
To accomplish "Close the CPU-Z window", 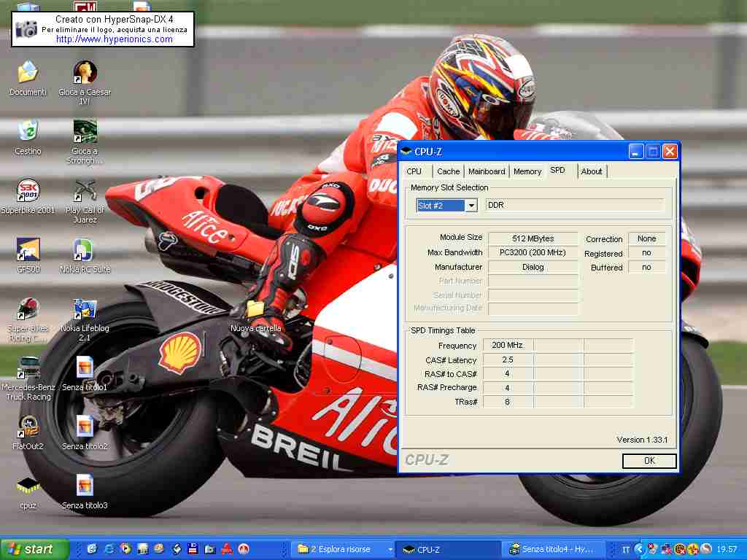I will [670, 152].
